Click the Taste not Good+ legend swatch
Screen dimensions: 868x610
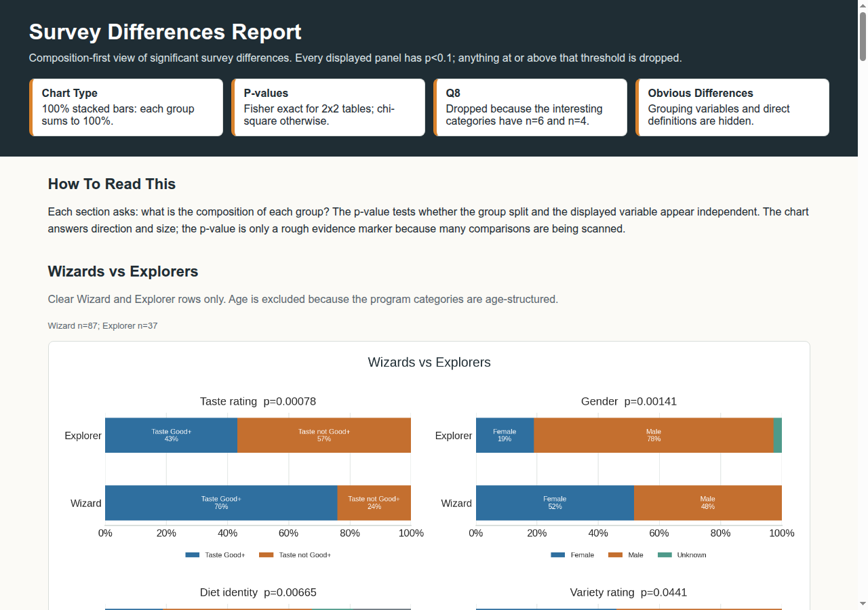[267, 555]
